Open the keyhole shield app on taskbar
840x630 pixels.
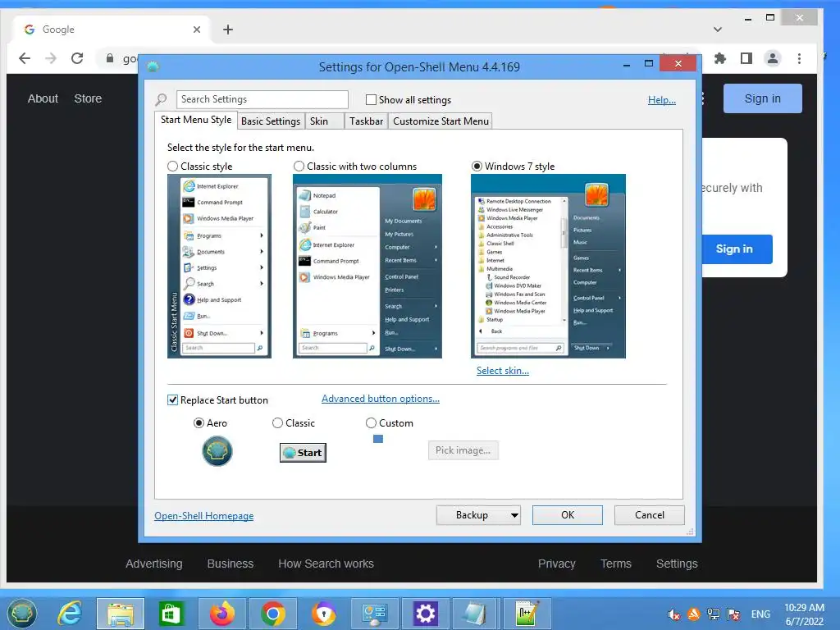pos(324,614)
